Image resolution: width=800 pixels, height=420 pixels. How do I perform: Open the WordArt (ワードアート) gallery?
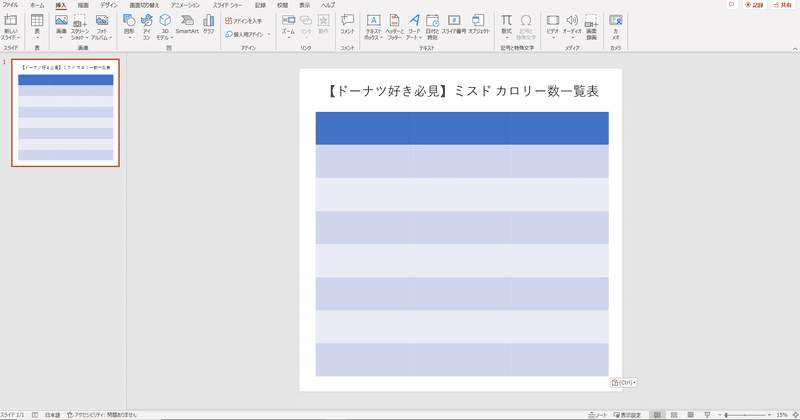pyautogui.click(x=414, y=27)
